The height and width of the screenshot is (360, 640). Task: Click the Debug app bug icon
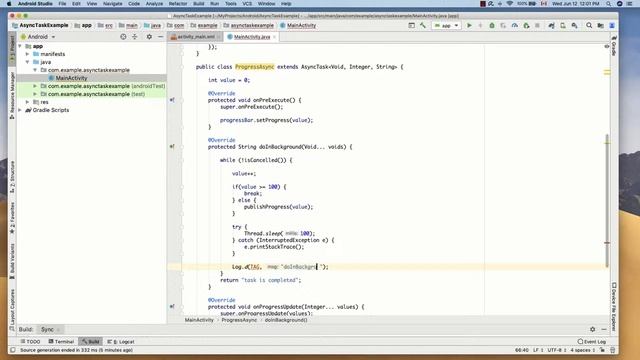(492, 25)
